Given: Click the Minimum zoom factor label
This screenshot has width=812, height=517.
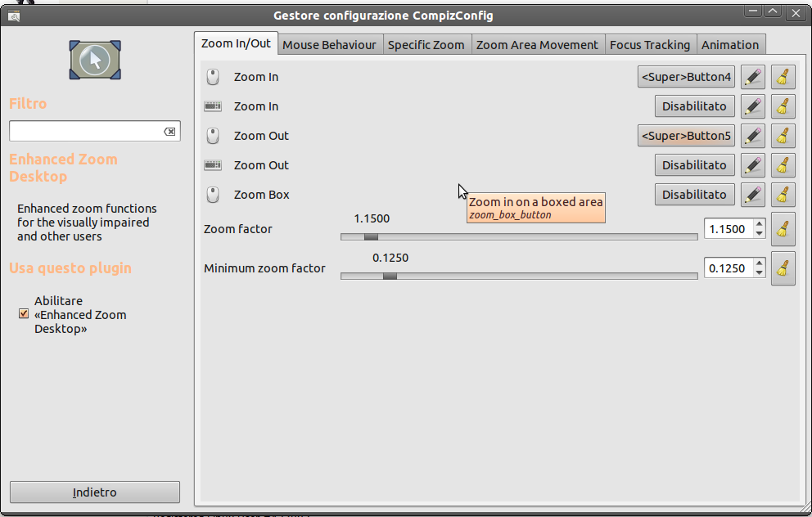Looking at the screenshot, I should (x=264, y=268).
